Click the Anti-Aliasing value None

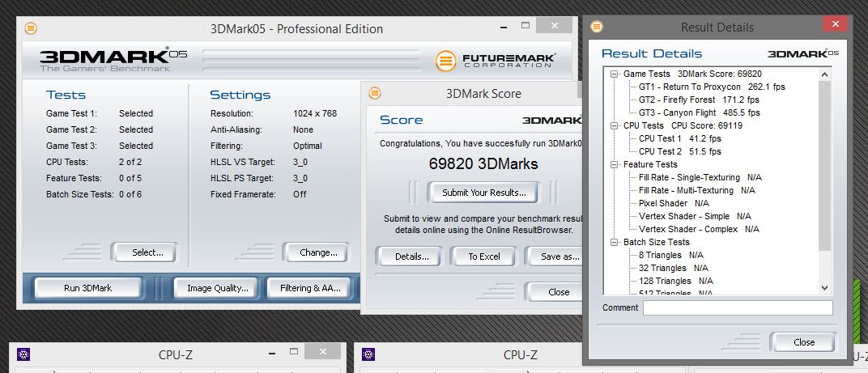pyautogui.click(x=303, y=129)
